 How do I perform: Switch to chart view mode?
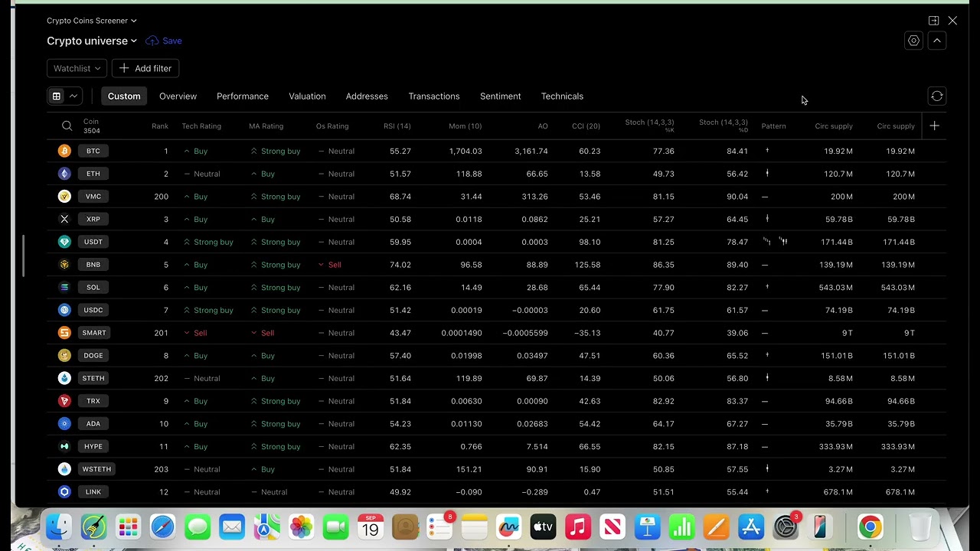click(x=73, y=96)
